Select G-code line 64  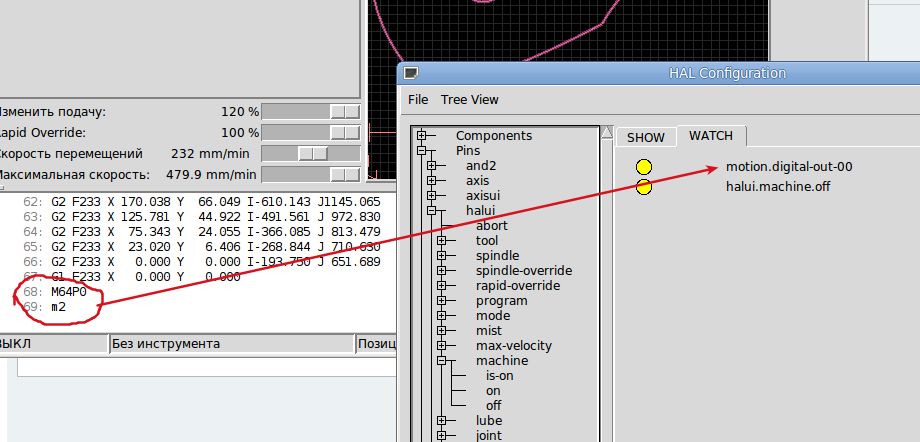point(201,232)
